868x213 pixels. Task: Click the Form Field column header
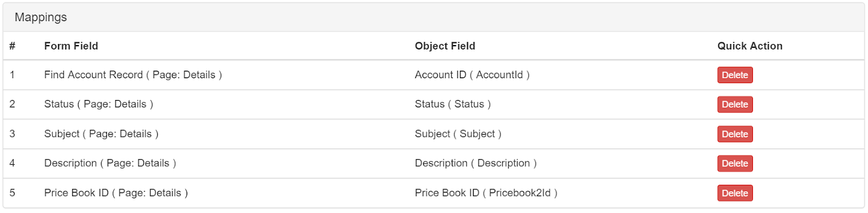[x=71, y=46]
